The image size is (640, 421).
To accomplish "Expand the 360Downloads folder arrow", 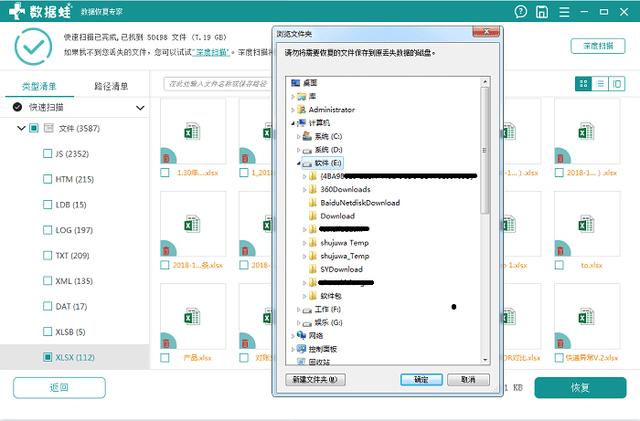I will [304, 189].
